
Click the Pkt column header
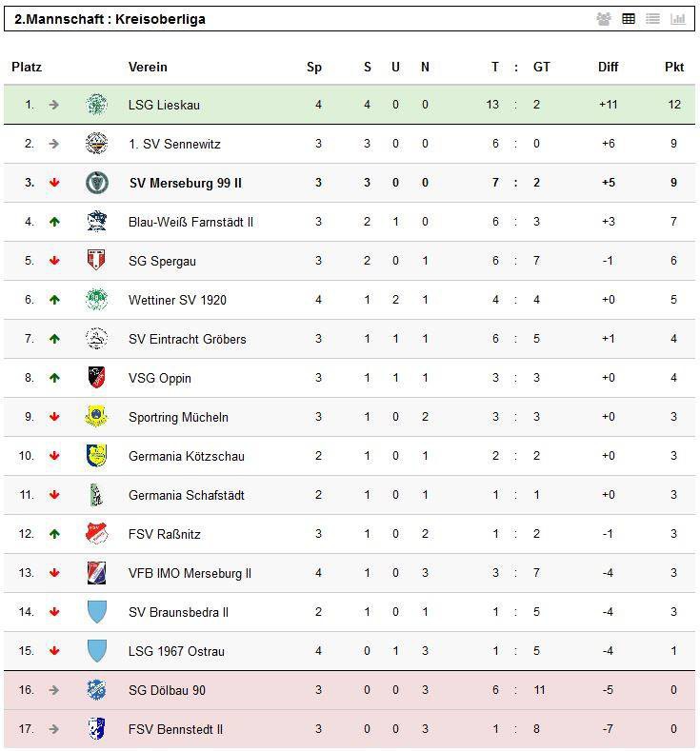coord(674,67)
